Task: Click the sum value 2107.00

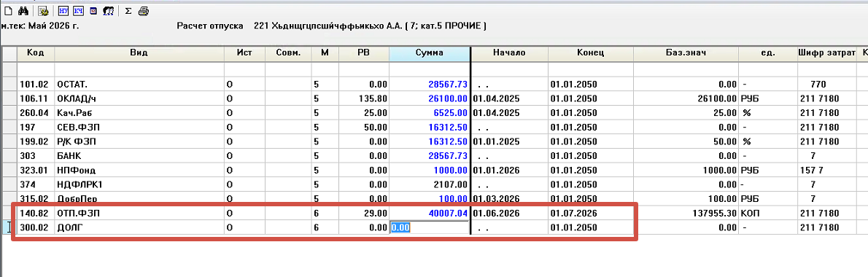Action: (451, 184)
